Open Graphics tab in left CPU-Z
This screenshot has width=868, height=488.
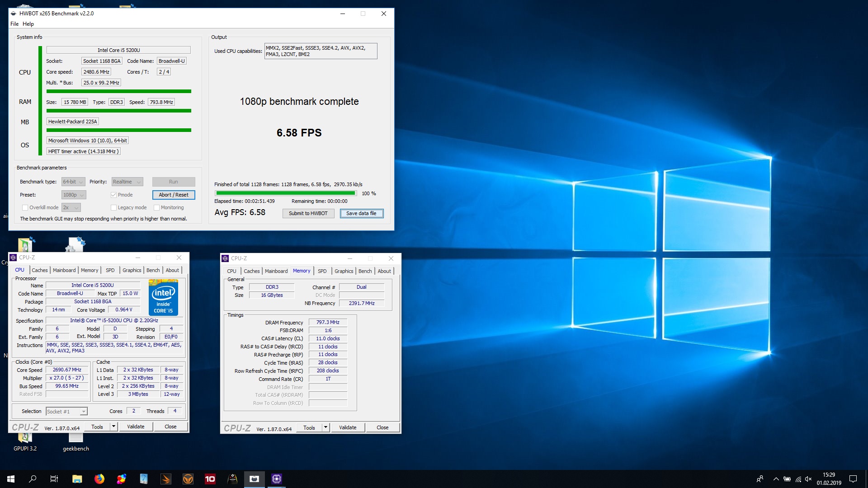[x=132, y=270]
